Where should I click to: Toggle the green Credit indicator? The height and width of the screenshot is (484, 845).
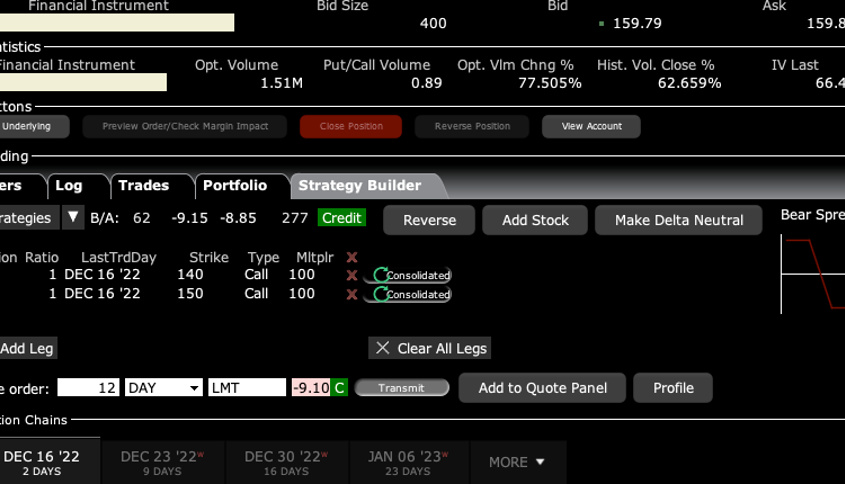342,218
